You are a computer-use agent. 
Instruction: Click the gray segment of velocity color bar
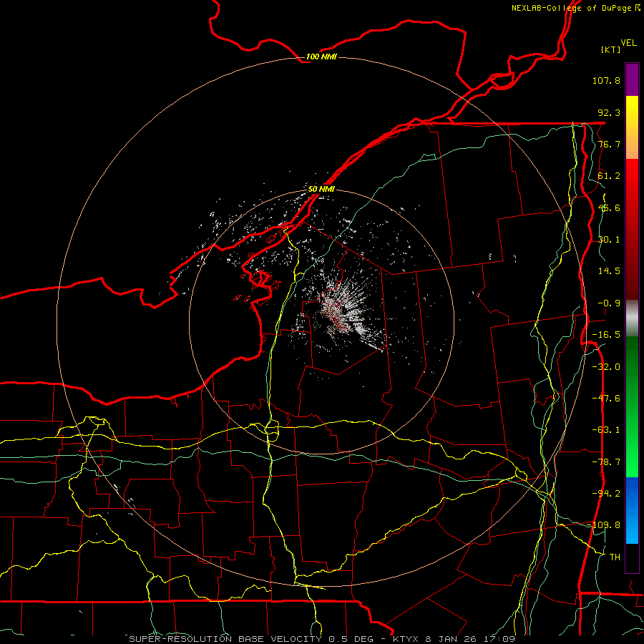[632, 318]
